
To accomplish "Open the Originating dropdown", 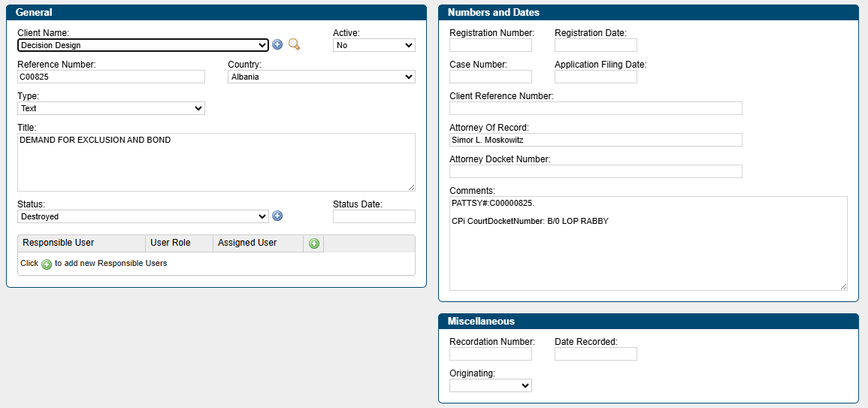I will pyautogui.click(x=491, y=385).
